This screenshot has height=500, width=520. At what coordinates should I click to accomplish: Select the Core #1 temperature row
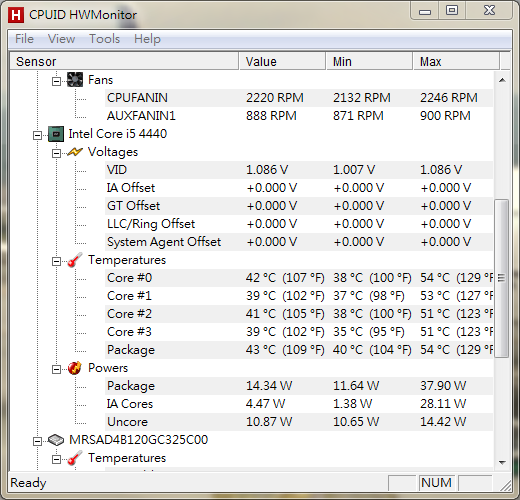pyautogui.click(x=299, y=296)
